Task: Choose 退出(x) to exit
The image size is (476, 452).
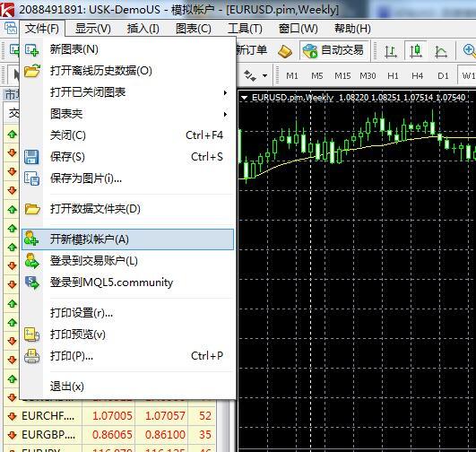Action: [x=127, y=387]
